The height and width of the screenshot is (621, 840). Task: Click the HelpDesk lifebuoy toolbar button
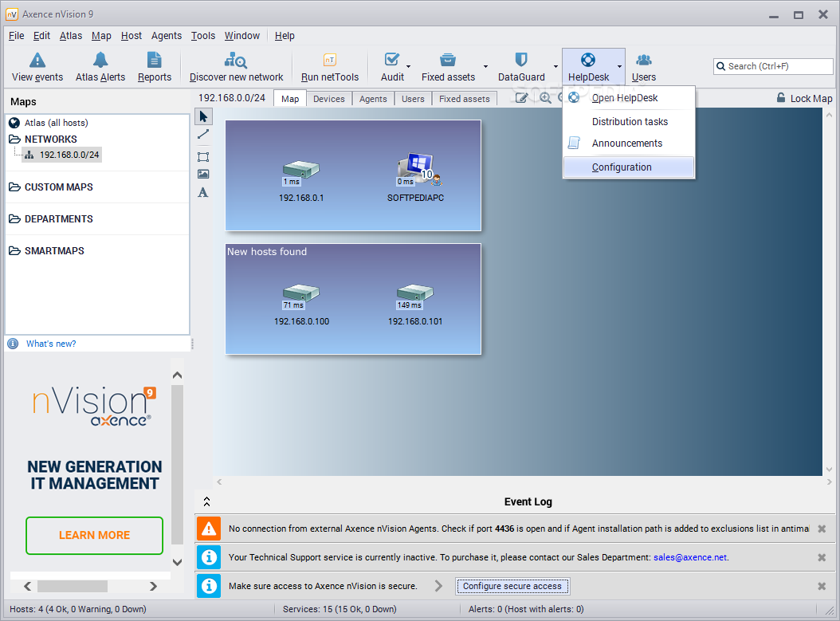[x=588, y=67]
